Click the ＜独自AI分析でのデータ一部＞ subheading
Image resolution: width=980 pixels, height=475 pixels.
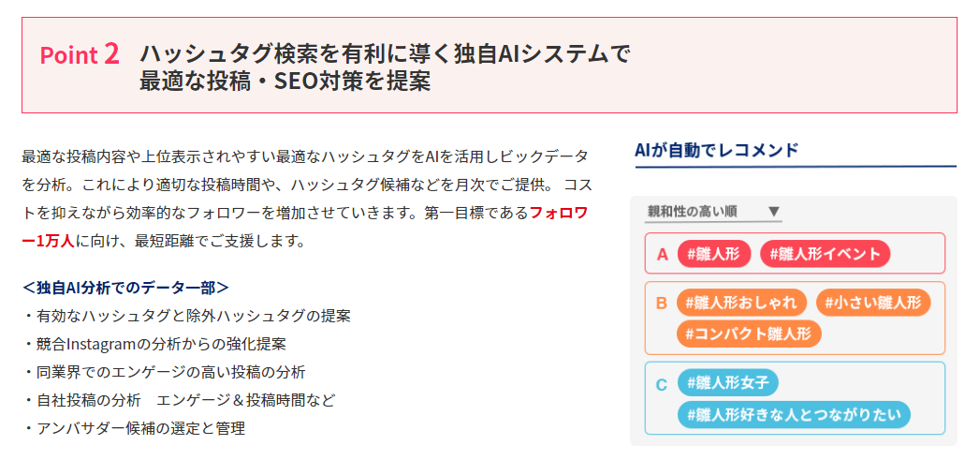tap(126, 287)
